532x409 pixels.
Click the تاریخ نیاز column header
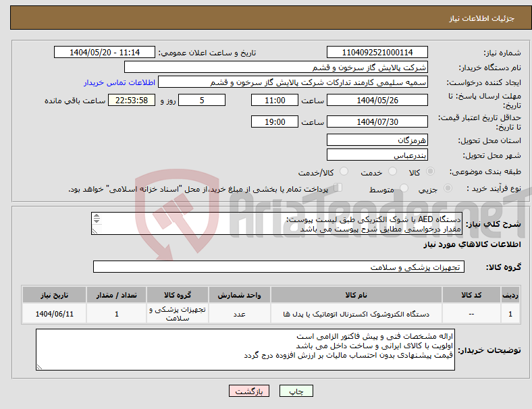pos(54,295)
